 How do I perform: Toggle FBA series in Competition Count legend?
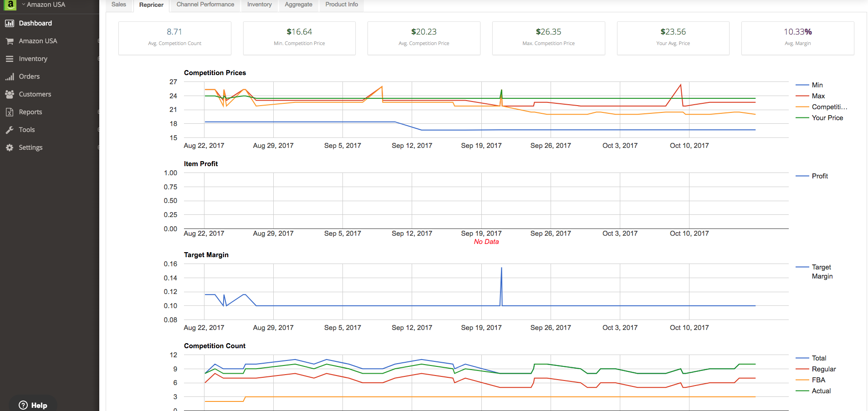point(811,380)
